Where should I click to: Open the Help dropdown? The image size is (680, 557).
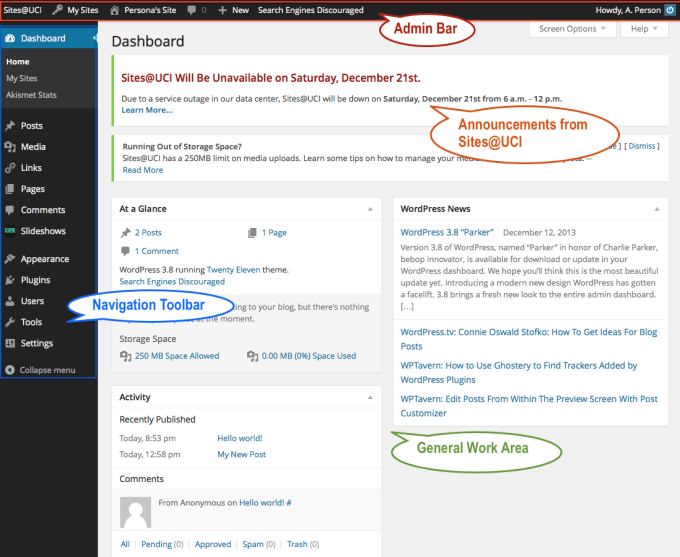[644, 29]
